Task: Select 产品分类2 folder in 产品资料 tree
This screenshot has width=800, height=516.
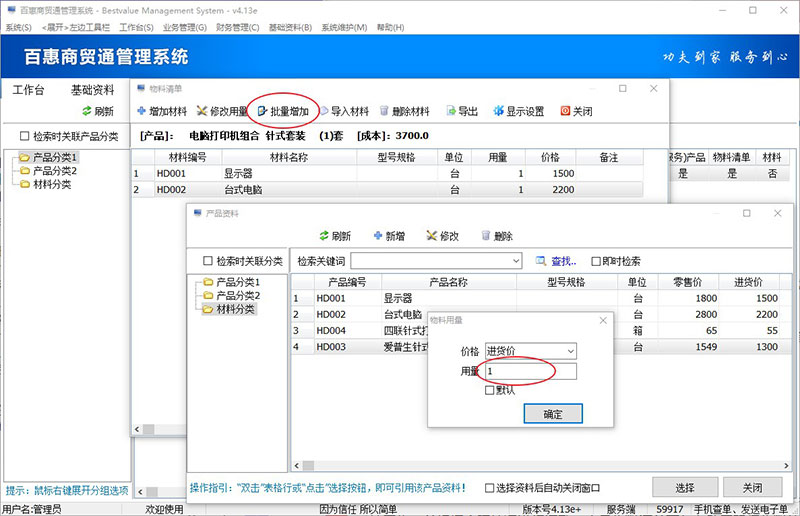Action: point(232,296)
